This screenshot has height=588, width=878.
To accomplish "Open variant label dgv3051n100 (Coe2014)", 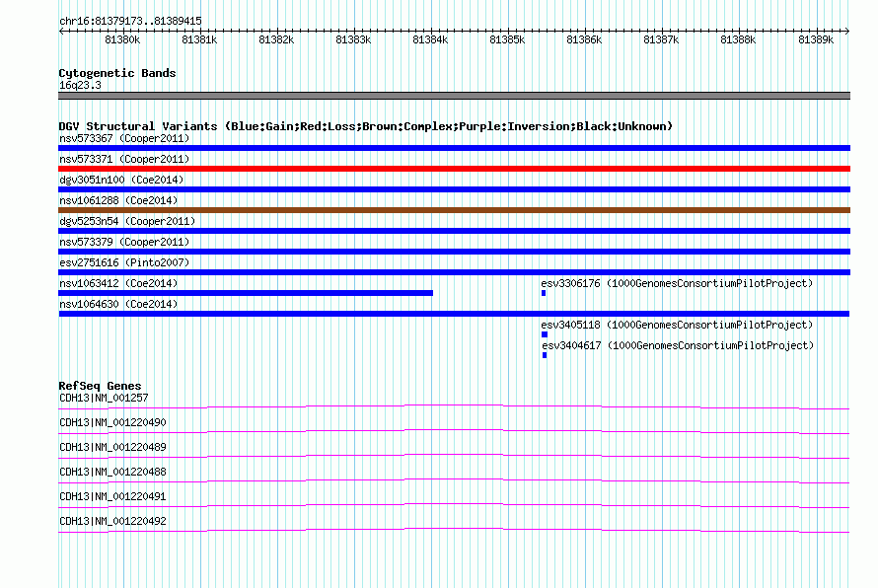I will tap(121, 180).
